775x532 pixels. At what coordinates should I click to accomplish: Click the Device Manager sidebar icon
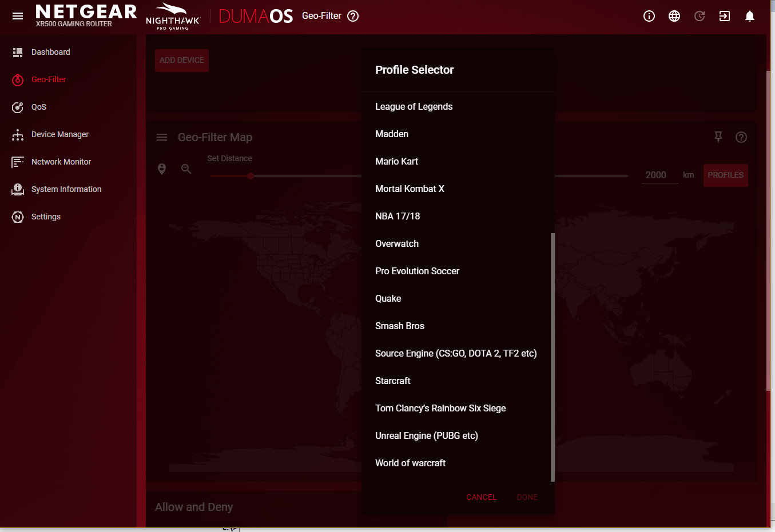[18, 134]
